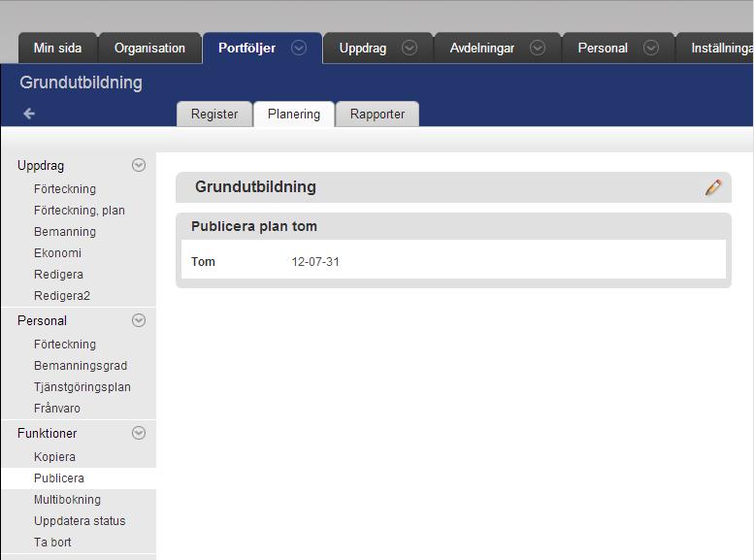Click the Tom field label

coord(204,262)
